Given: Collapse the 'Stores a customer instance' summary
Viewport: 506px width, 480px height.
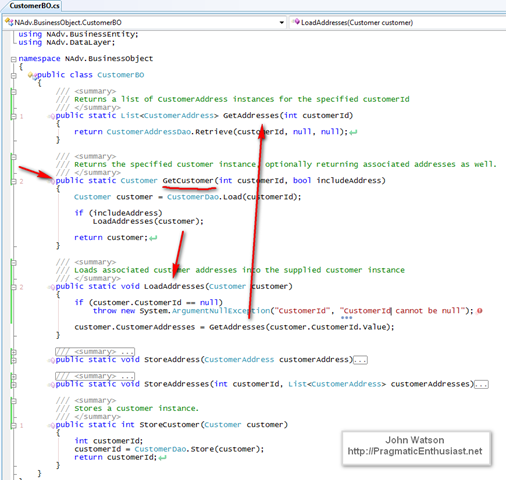Looking at the screenshot, I should point(13,401).
